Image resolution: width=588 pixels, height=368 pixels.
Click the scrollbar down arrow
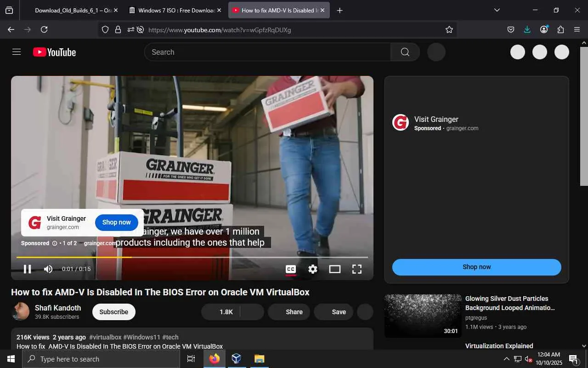pyautogui.click(x=584, y=346)
